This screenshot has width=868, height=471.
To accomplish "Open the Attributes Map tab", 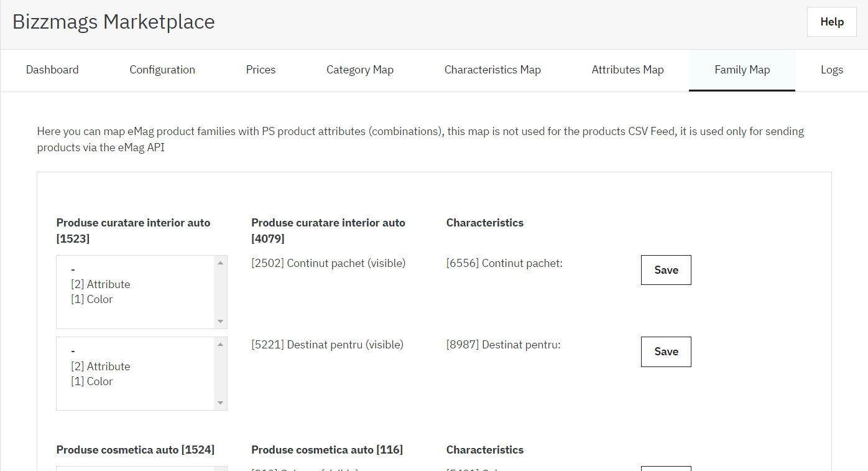I will coord(627,70).
